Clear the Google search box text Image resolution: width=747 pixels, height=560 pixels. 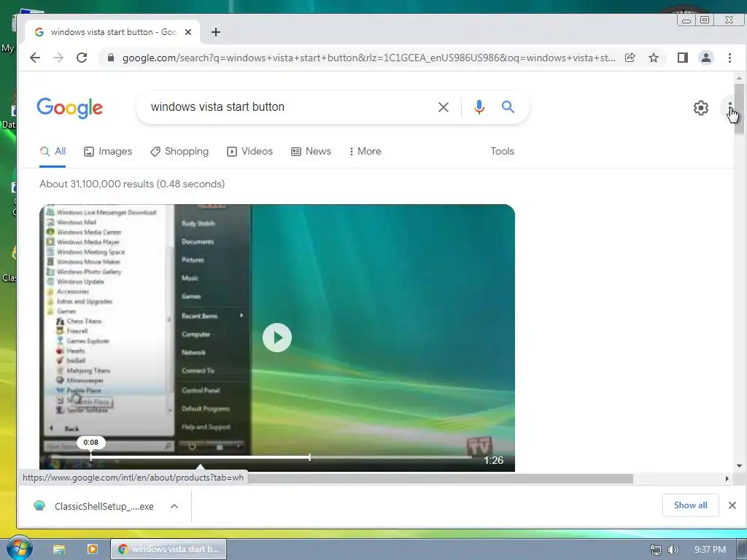(444, 107)
